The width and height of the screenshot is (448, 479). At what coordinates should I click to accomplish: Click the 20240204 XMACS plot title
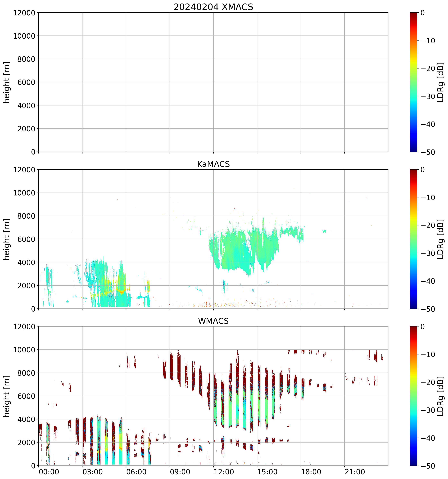point(213,7)
